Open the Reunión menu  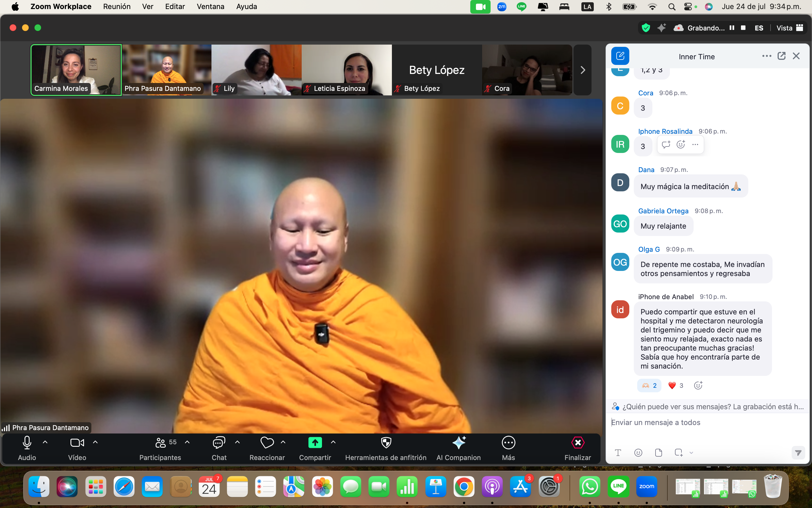[x=117, y=7]
